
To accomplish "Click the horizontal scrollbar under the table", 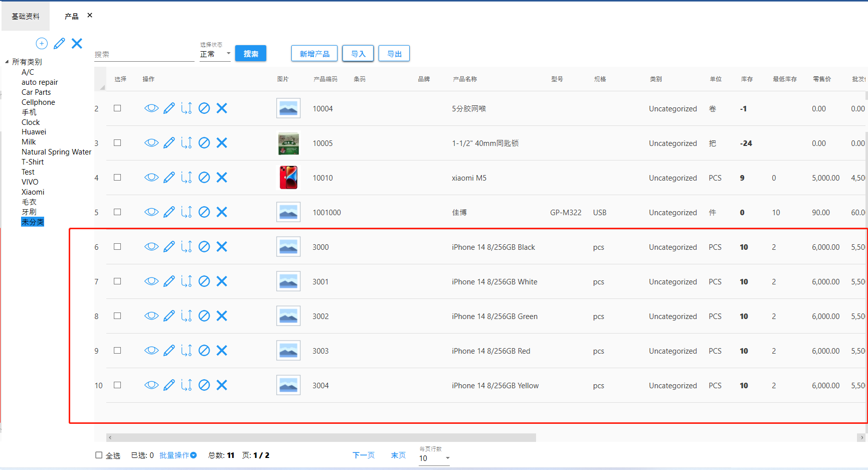I will pos(321,438).
